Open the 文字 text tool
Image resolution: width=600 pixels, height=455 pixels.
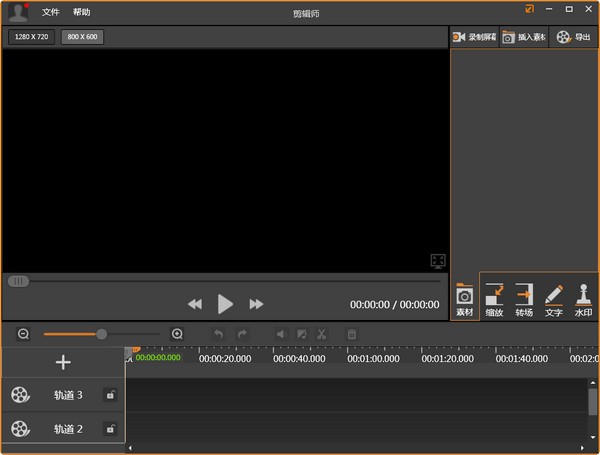pos(554,299)
